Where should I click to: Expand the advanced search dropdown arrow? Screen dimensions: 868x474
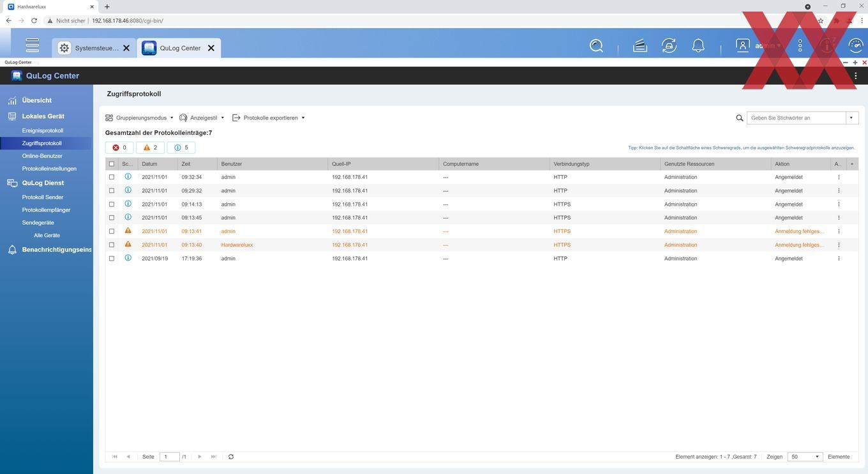[852, 118]
